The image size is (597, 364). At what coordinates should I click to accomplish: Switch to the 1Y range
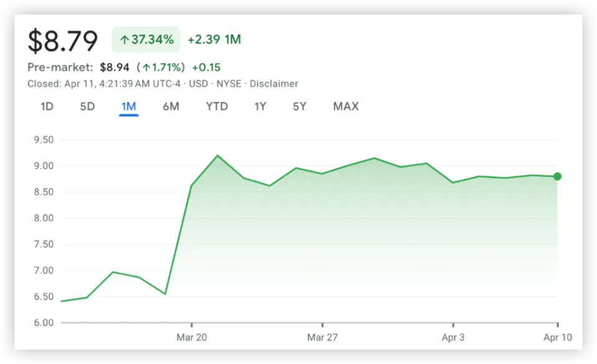click(x=261, y=106)
